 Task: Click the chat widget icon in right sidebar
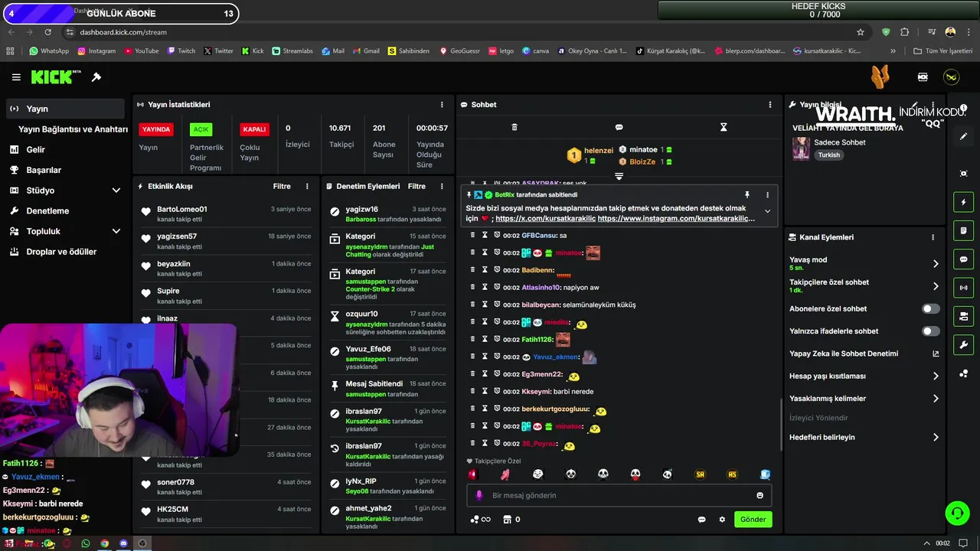pyautogui.click(x=963, y=259)
